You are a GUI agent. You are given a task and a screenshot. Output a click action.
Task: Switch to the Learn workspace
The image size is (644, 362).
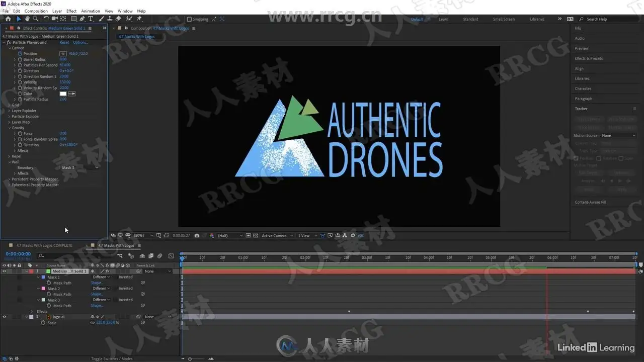click(x=443, y=19)
